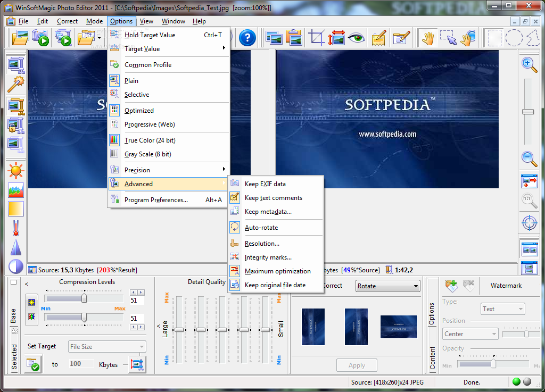Image resolution: width=545 pixels, height=392 pixels.
Task: Click the camera with green play icon
Action: 40,38
